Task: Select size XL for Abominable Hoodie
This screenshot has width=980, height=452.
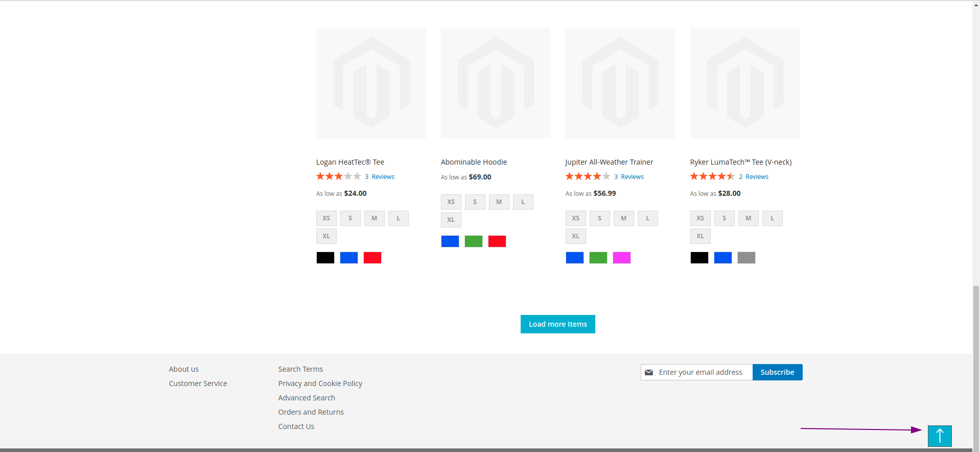Action: click(451, 220)
